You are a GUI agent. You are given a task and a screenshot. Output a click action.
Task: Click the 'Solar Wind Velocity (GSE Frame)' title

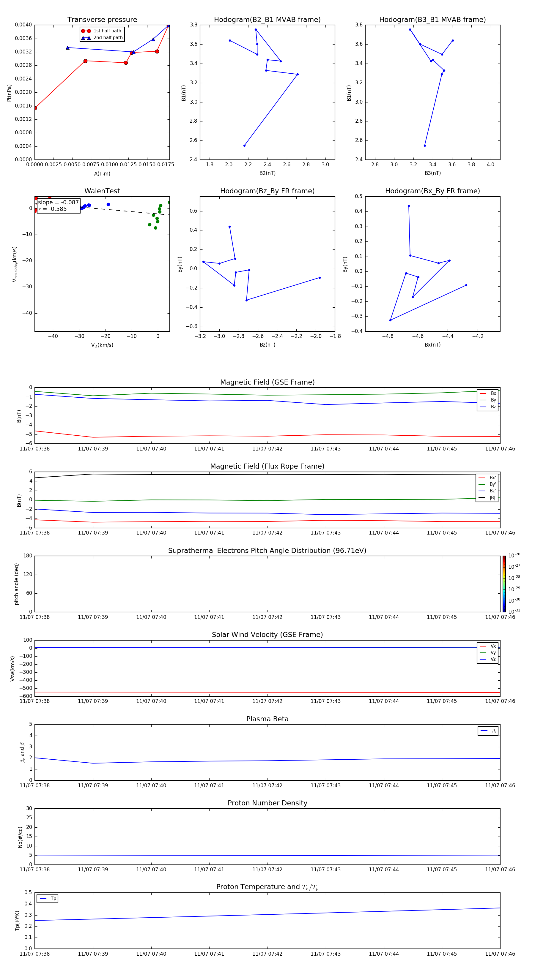tap(267, 635)
